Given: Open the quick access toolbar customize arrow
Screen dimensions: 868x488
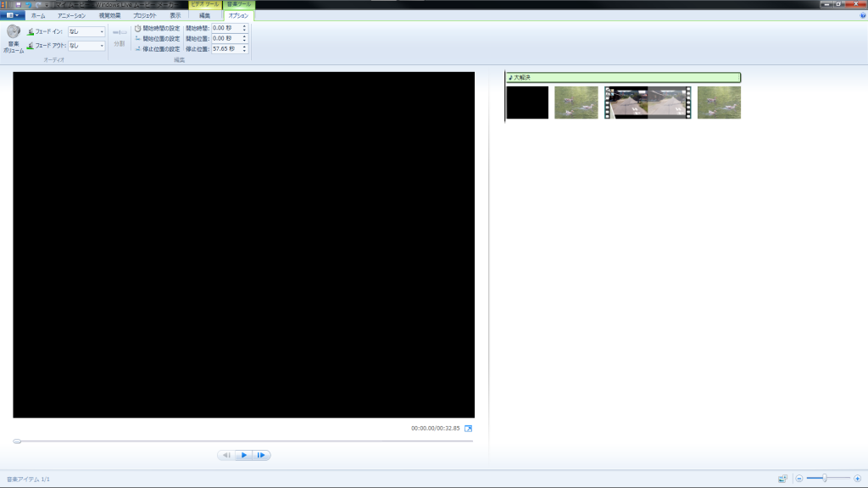Looking at the screenshot, I should (x=47, y=4).
